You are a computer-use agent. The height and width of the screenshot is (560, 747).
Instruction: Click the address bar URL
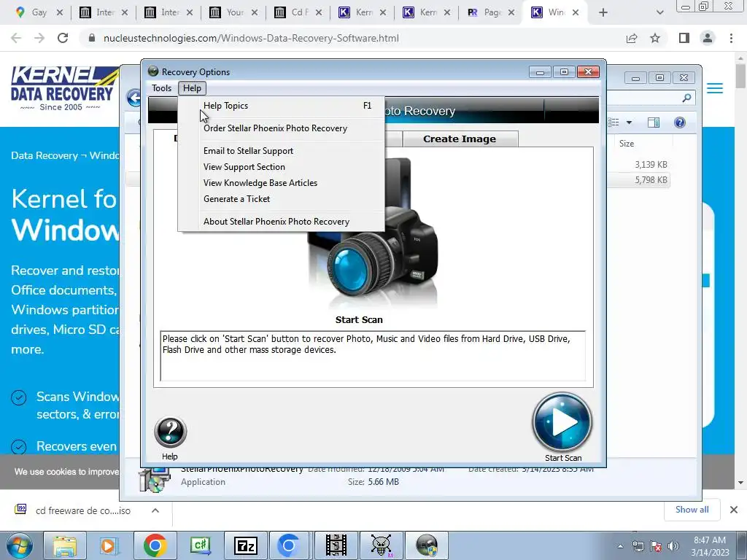pyautogui.click(x=251, y=38)
